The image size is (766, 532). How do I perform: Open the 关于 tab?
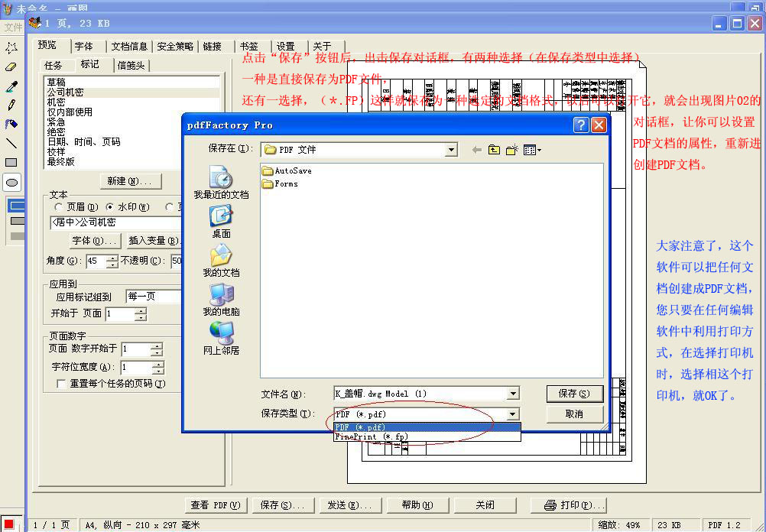(323, 47)
